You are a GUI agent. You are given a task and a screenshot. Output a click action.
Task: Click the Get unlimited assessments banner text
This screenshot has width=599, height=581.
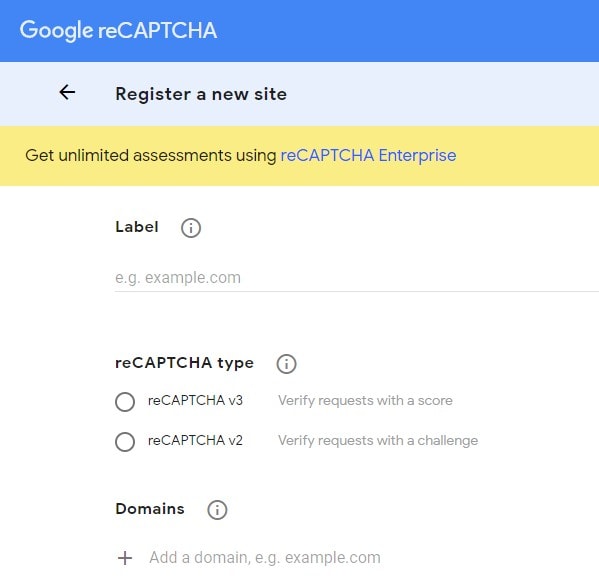click(x=151, y=155)
